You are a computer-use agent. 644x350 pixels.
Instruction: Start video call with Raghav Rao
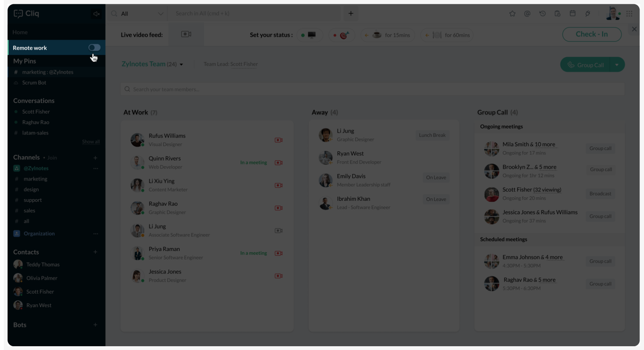[278, 208]
